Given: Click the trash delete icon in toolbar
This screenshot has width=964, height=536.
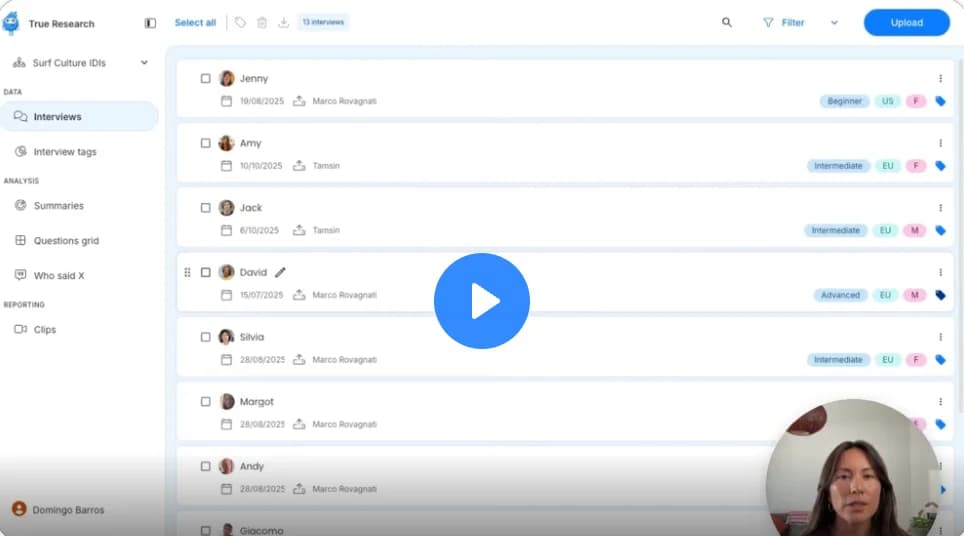Looking at the screenshot, I should tap(262, 23).
